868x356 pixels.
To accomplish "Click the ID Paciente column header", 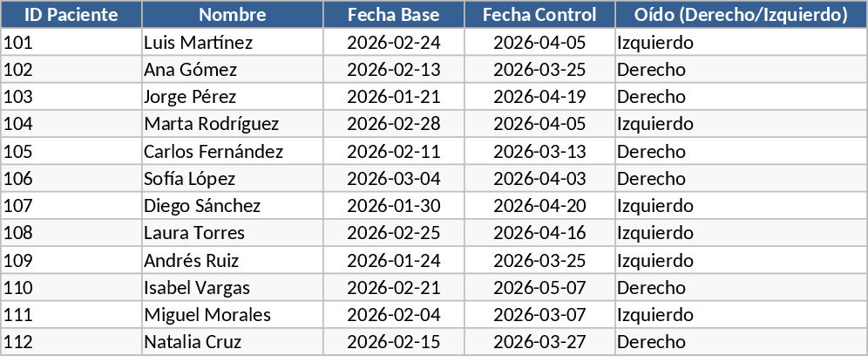I will click(x=71, y=15).
